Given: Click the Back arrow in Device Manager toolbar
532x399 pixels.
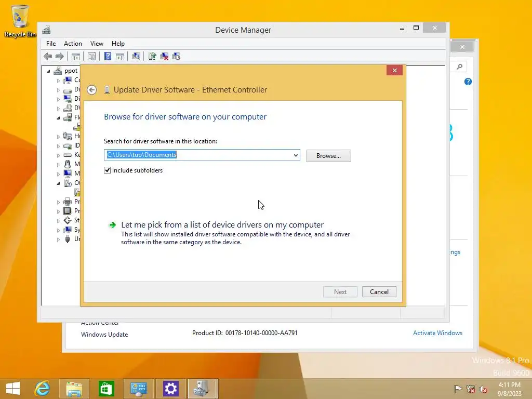Looking at the screenshot, I should point(48,56).
